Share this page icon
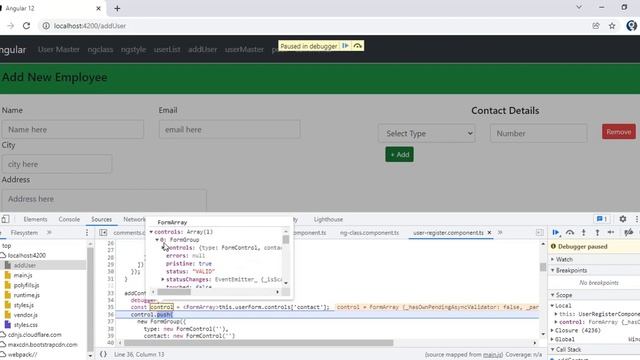 (596, 26)
